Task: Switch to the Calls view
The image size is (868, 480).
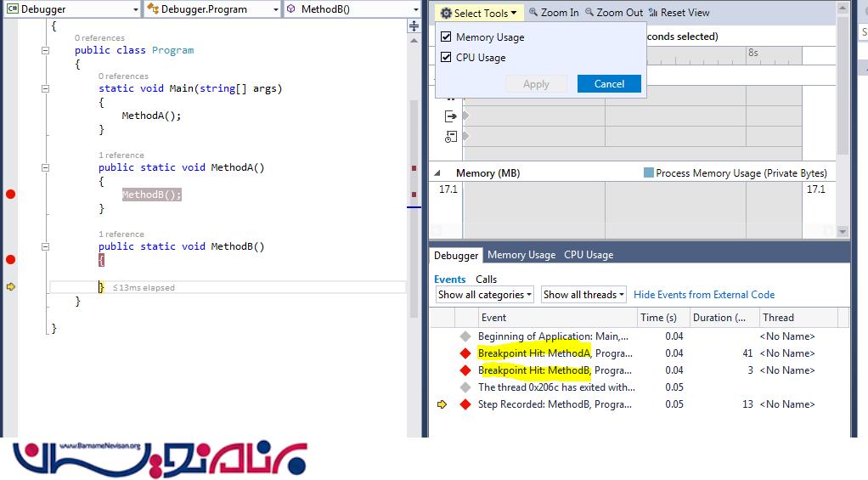Action: 486,279
